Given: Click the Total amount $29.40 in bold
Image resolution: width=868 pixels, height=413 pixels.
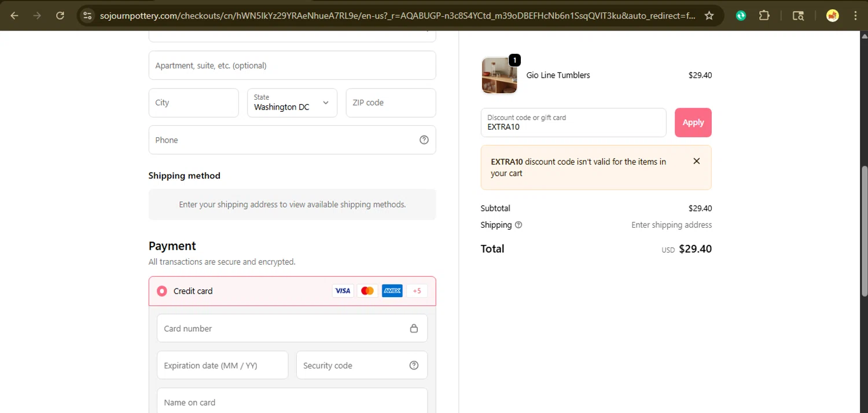Looking at the screenshot, I should [x=695, y=249].
